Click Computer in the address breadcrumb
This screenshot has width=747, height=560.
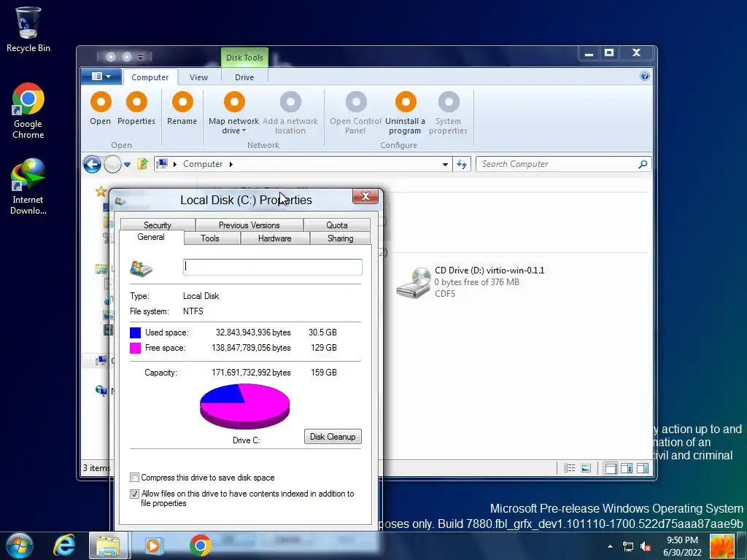click(x=203, y=164)
